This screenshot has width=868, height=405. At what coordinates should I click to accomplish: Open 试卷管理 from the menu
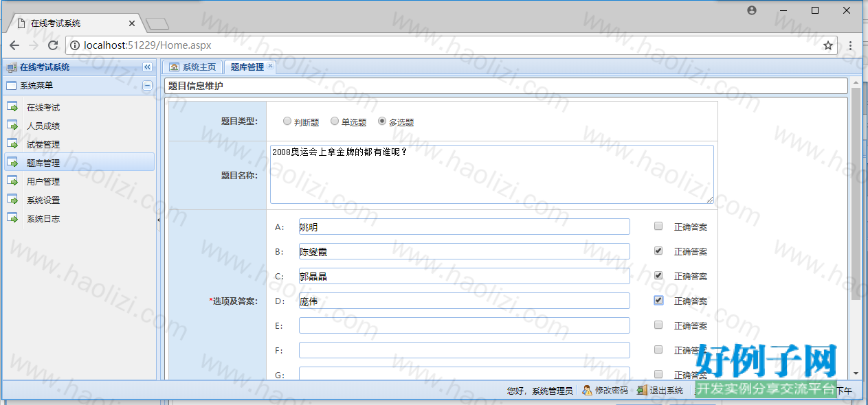(43, 145)
